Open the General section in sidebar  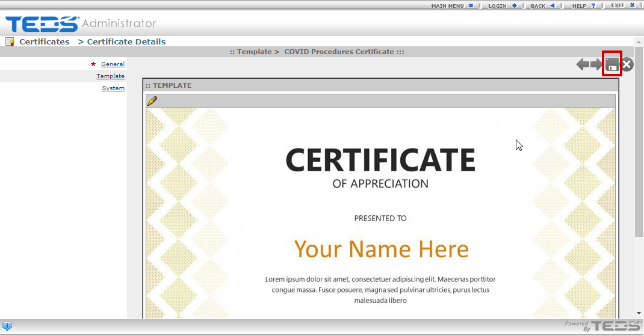pyautogui.click(x=113, y=64)
